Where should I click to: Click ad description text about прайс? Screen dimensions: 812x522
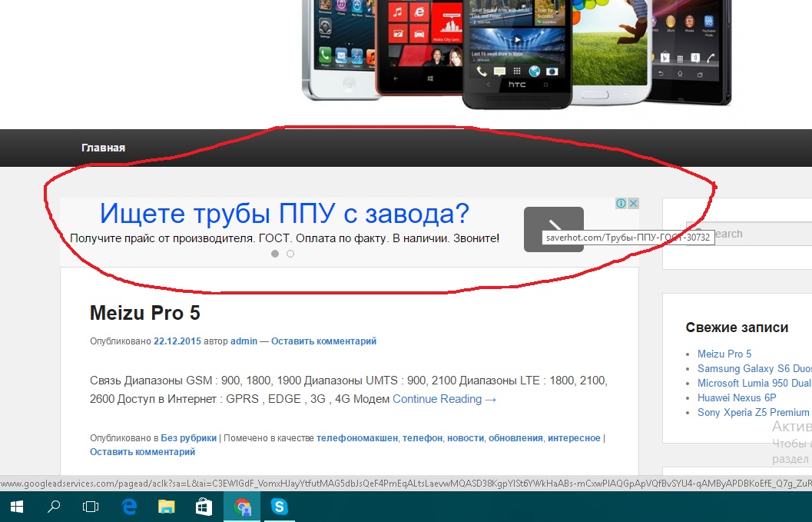(x=284, y=238)
